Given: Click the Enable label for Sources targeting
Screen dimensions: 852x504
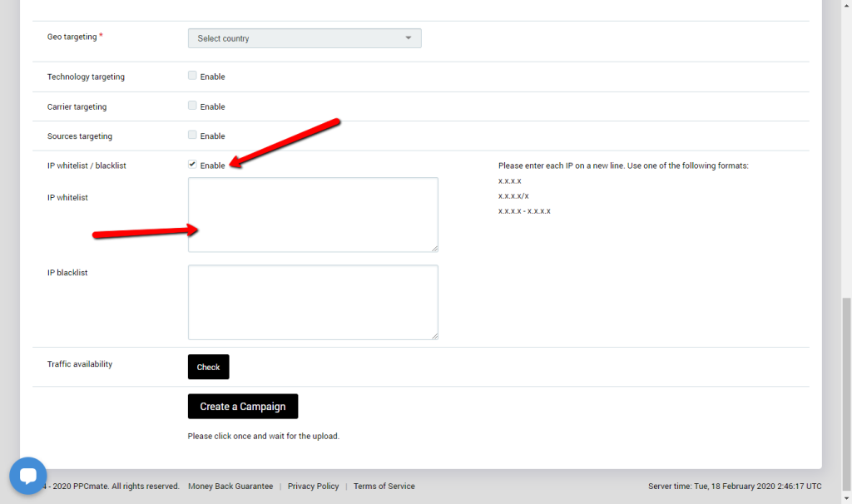Looking at the screenshot, I should 212,136.
